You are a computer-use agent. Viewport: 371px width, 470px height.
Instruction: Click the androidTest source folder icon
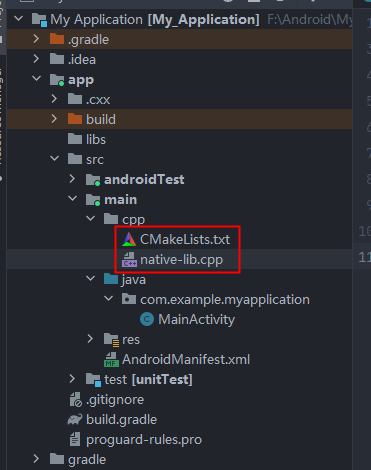pyautogui.click(x=93, y=180)
